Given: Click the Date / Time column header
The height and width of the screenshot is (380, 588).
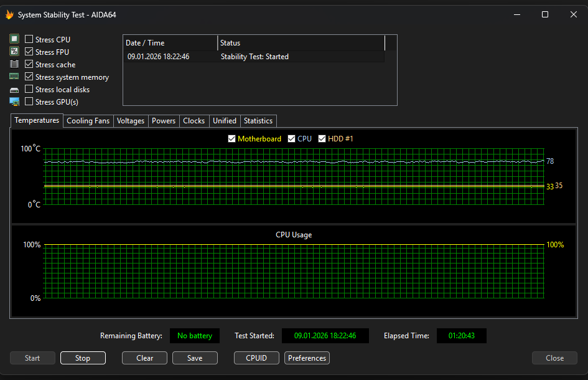Looking at the screenshot, I should coord(170,43).
